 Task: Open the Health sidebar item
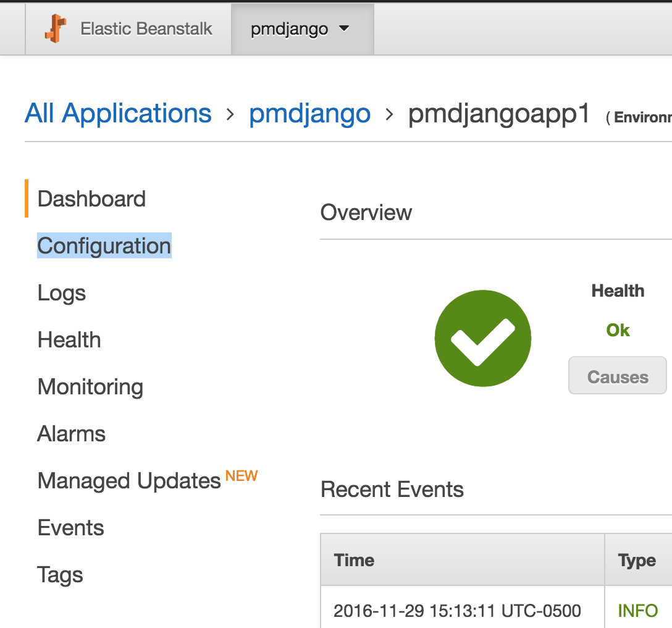pyautogui.click(x=69, y=340)
